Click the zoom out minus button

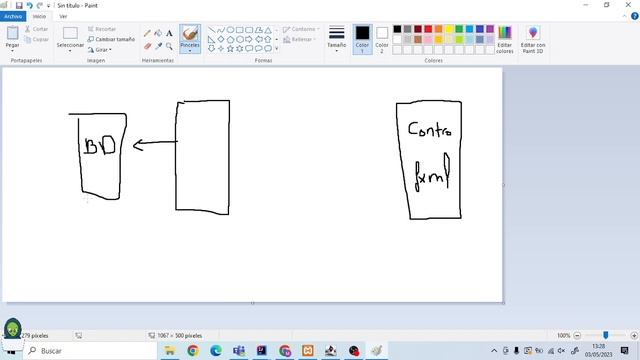click(x=577, y=336)
